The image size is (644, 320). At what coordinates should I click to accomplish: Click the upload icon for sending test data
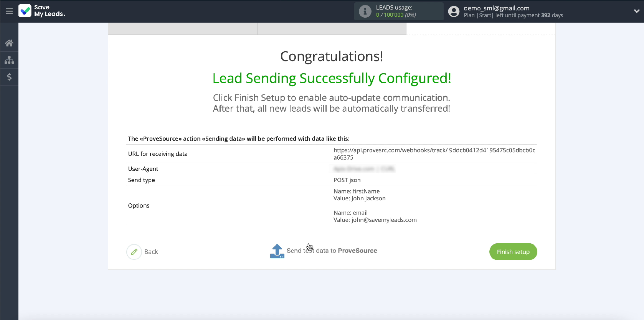(x=277, y=251)
